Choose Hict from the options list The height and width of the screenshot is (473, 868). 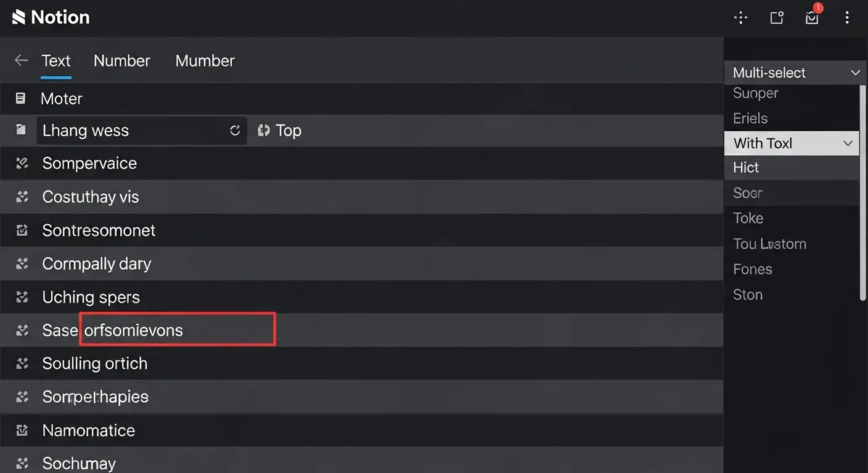[x=746, y=168]
